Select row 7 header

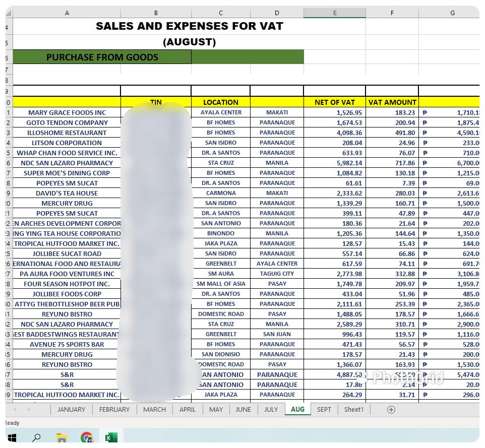pyautogui.click(x=9, y=70)
